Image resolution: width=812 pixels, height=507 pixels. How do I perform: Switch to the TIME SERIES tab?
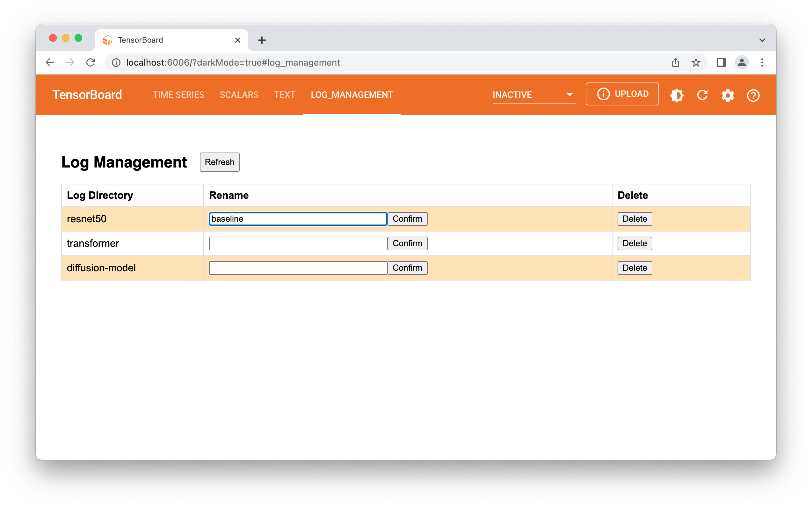tap(178, 95)
